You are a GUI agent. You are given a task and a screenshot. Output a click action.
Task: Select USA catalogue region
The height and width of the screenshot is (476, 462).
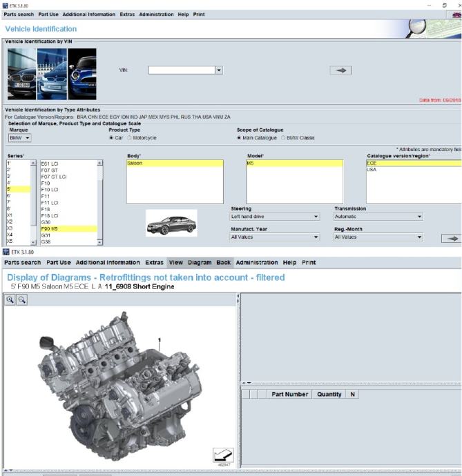414,170
